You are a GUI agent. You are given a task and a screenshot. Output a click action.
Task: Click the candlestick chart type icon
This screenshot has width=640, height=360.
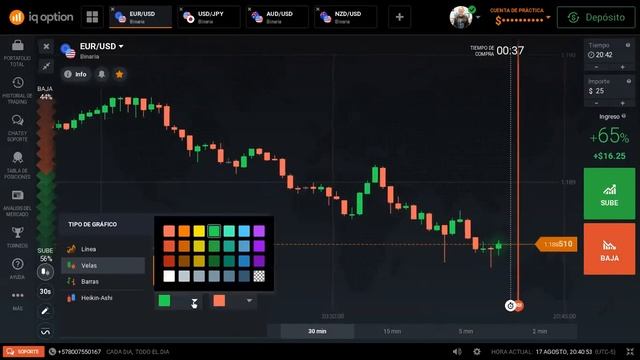pyautogui.click(x=45, y=272)
